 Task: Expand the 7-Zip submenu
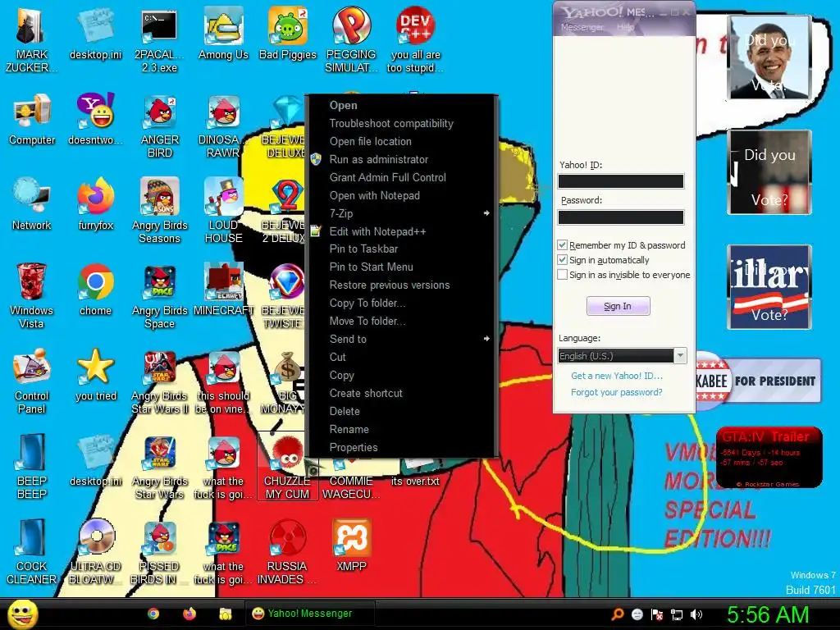pos(402,213)
